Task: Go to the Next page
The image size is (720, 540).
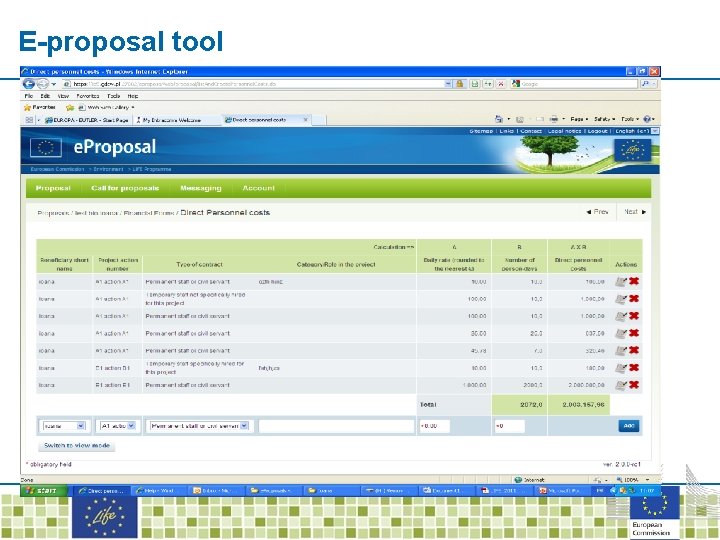Action: (x=635, y=212)
